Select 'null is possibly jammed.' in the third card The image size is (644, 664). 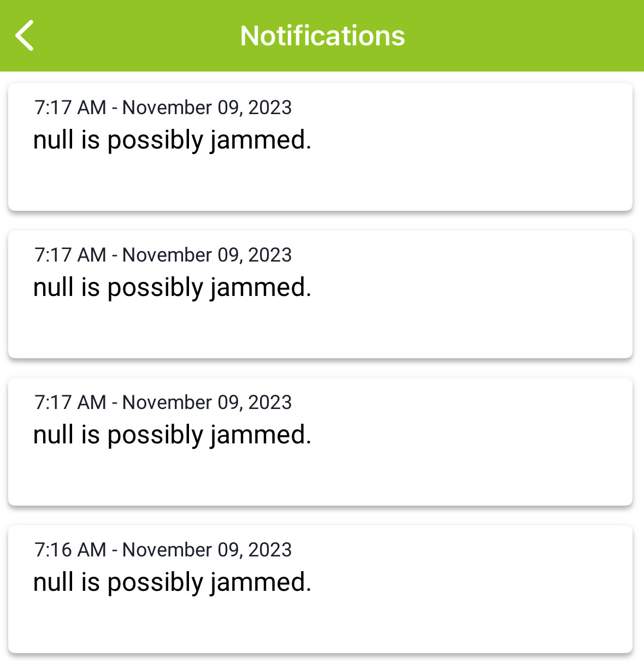pos(172,435)
